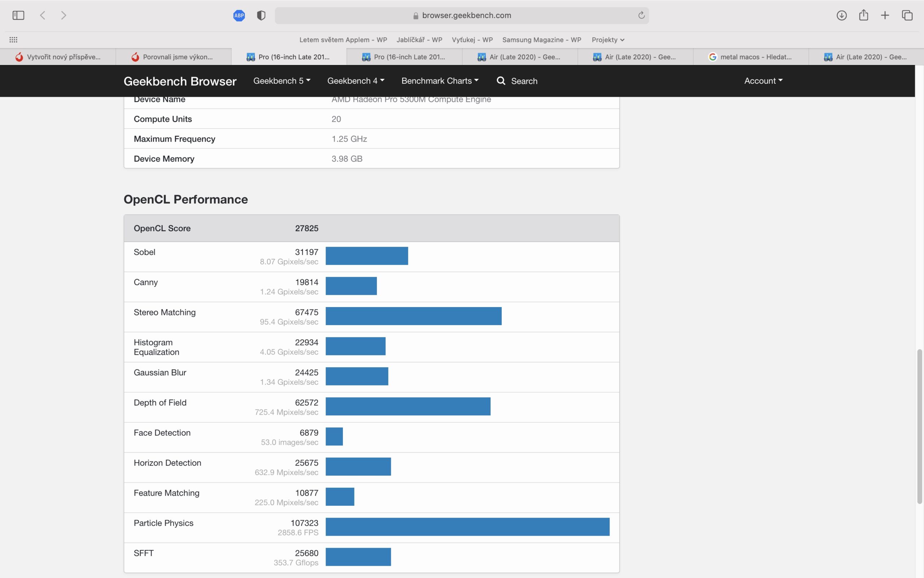Screen dimensions: 924x578
Task: Click the Depth of Field score bar
Action: [408, 406]
